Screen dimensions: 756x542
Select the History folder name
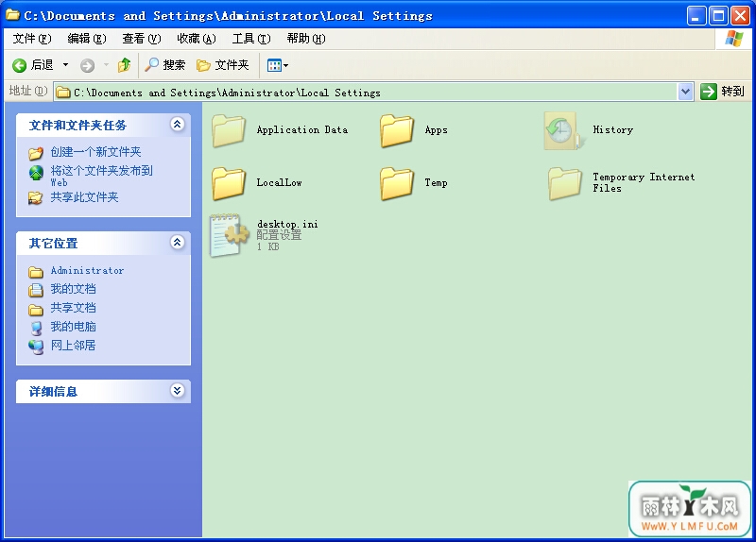tap(612, 130)
